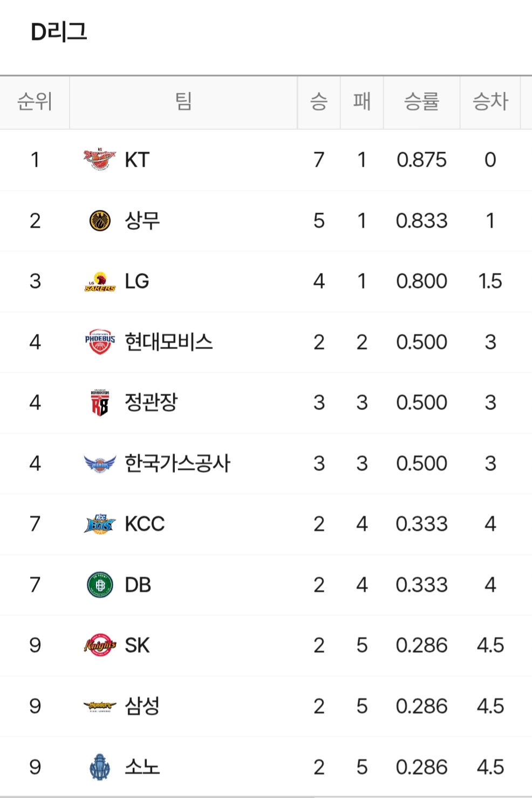This screenshot has width=532, height=798.
Task: Click the 상무 phoenix emblem logo
Action: pos(100,221)
